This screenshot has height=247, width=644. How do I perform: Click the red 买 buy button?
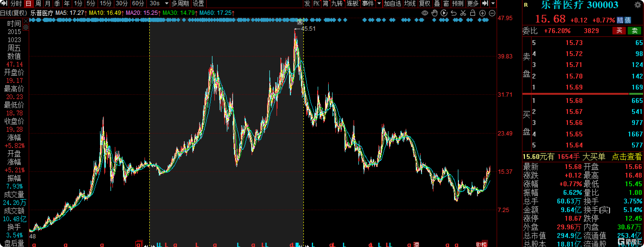[x=619, y=31]
